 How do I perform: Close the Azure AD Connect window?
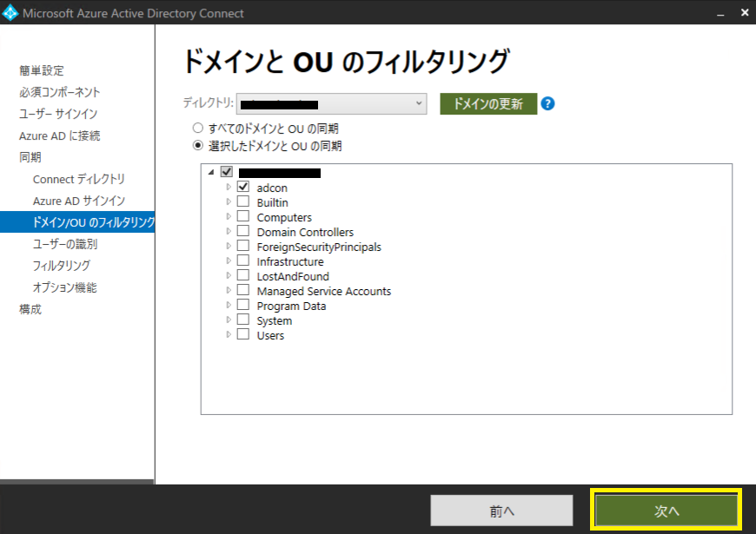click(x=745, y=13)
